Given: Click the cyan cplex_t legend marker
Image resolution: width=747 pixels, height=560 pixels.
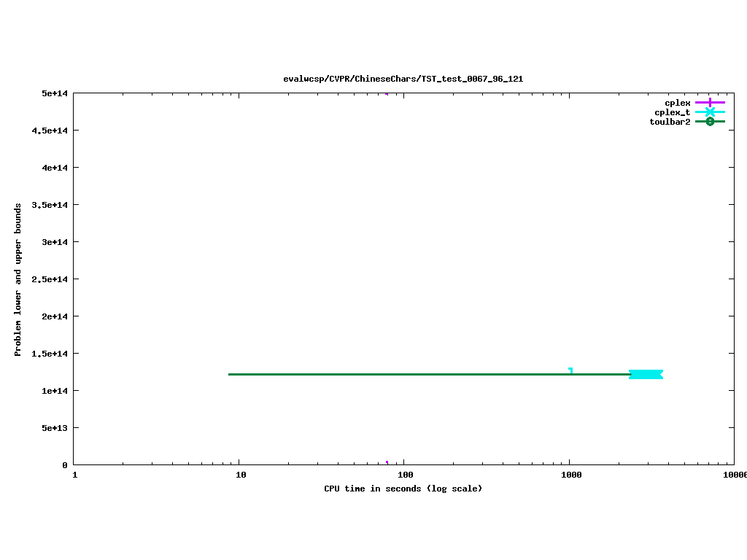Looking at the screenshot, I should 710,112.
